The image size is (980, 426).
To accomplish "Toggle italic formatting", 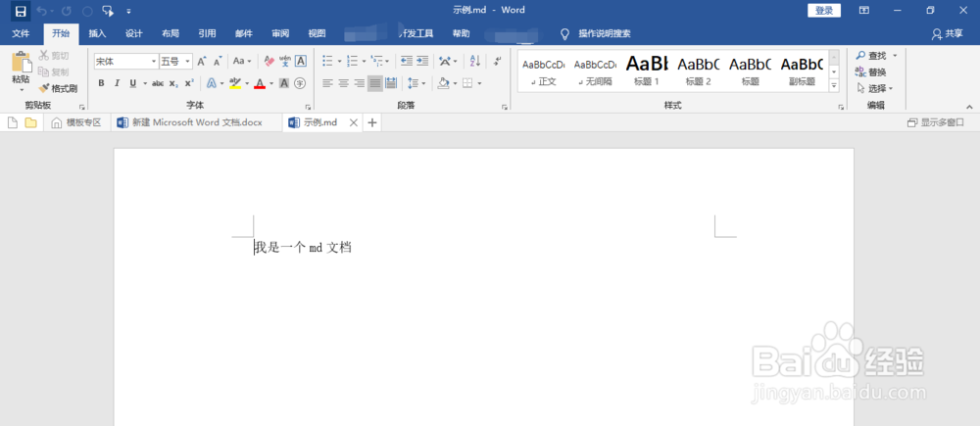I will click(117, 83).
